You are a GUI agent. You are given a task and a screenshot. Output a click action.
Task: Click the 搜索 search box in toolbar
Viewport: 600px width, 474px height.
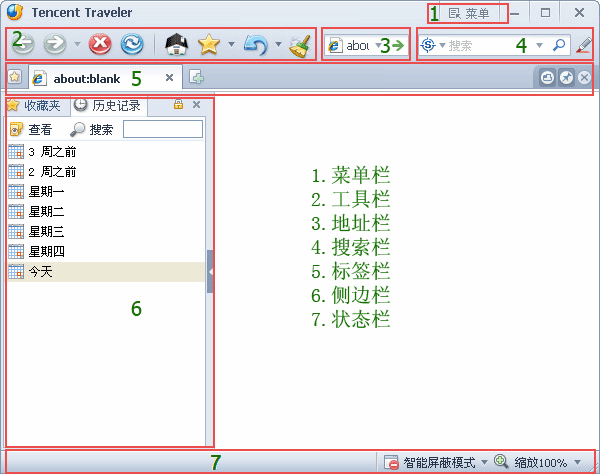[x=490, y=46]
